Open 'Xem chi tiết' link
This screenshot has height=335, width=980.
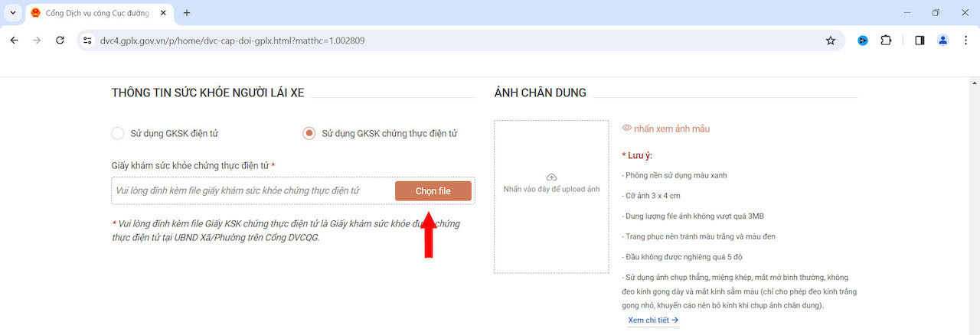point(653,320)
